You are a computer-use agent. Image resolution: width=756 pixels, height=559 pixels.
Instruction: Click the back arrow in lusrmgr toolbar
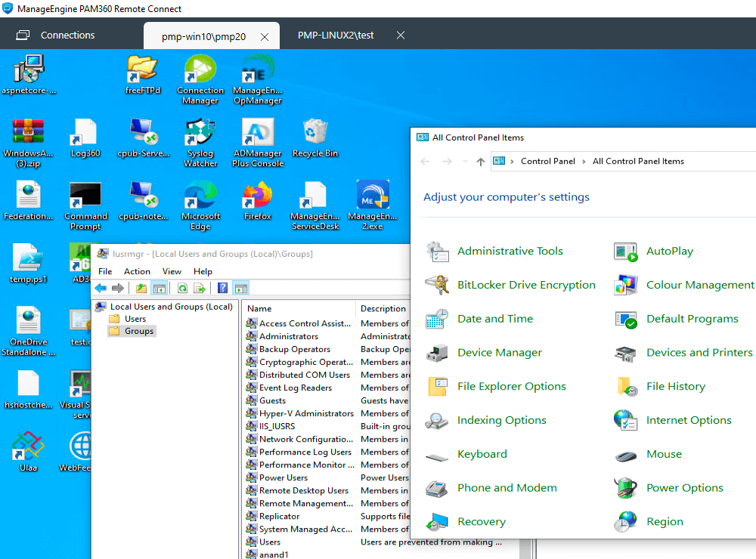[101, 288]
